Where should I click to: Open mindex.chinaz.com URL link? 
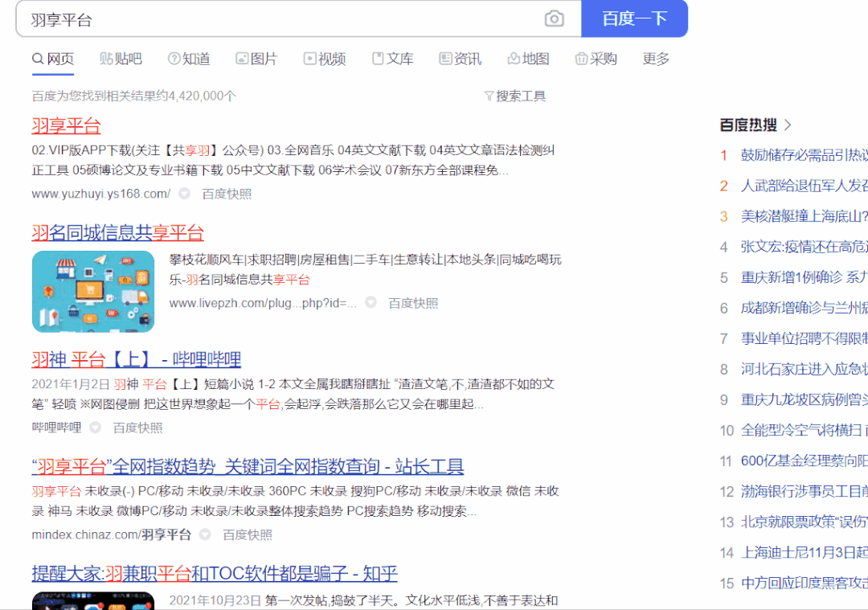click(111, 534)
